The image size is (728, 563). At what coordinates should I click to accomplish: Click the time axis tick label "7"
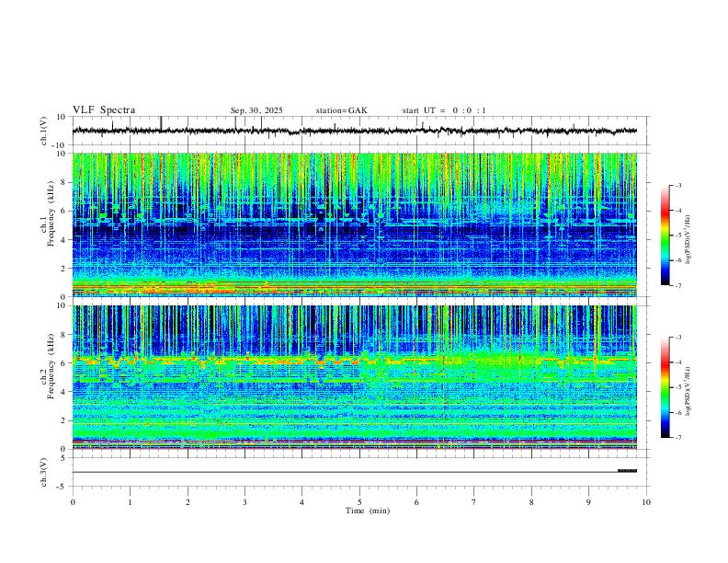coord(474,502)
